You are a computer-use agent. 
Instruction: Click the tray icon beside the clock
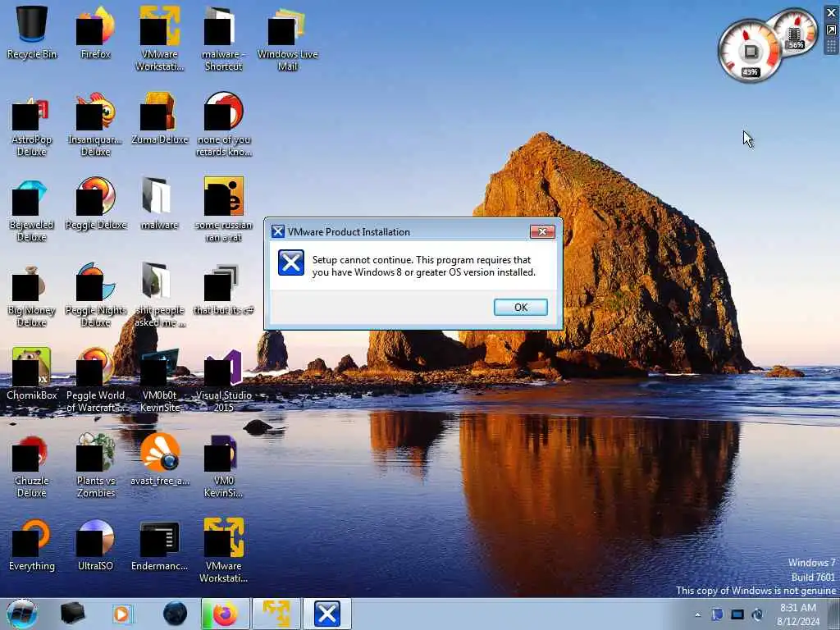(x=757, y=615)
